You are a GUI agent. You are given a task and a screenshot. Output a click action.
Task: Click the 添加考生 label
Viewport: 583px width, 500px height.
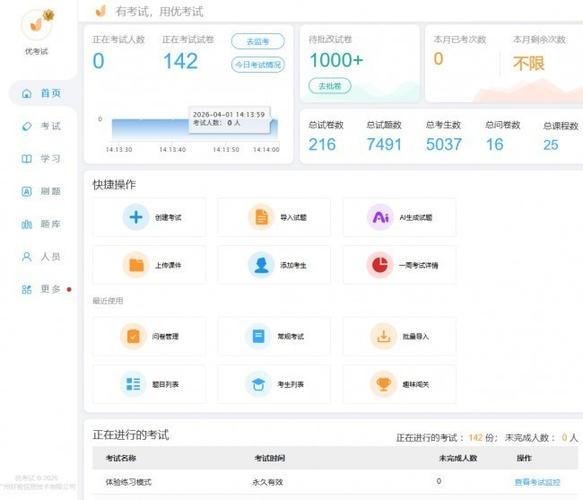tap(293, 265)
